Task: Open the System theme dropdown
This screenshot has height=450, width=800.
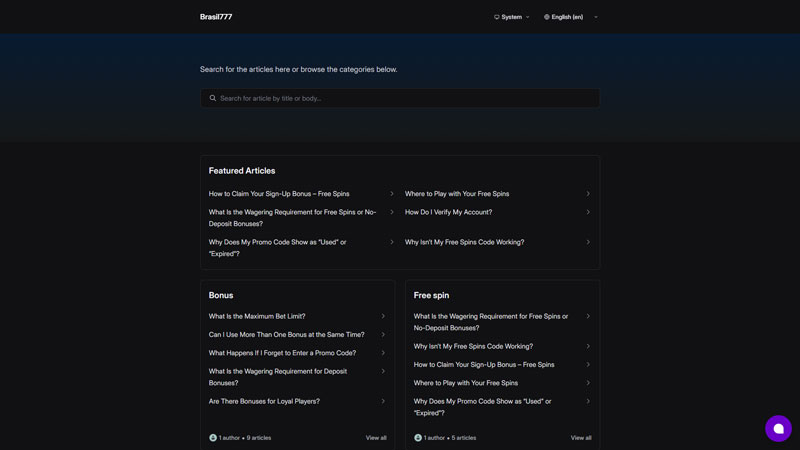Action: coord(512,17)
